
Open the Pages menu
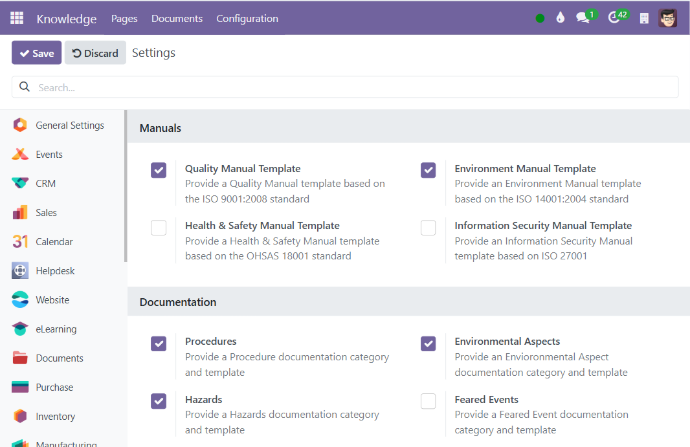coord(124,18)
